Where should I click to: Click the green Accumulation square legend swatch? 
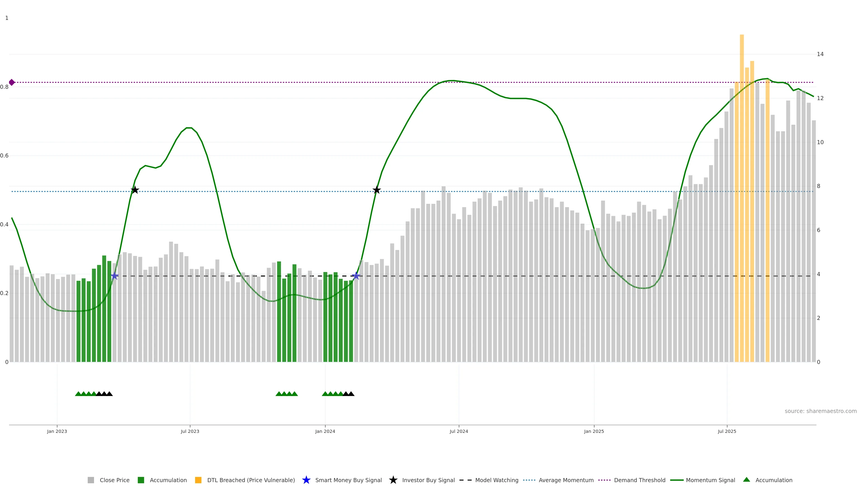[141, 480]
